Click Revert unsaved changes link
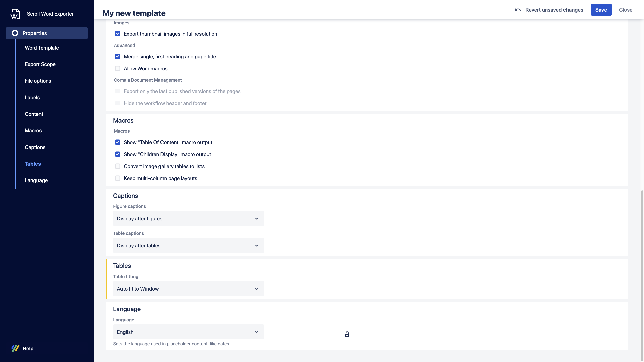The width and height of the screenshot is (644, 362). (554, 10)
